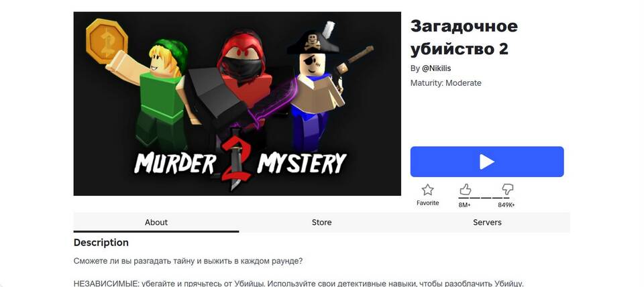Click the Murder Mystery 2 thumbnail image

pos(237,103)
